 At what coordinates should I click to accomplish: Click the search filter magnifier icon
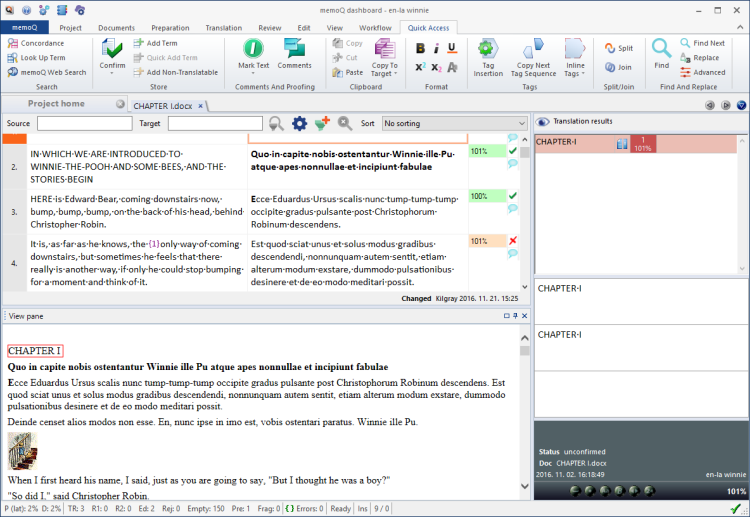point(276,123)
